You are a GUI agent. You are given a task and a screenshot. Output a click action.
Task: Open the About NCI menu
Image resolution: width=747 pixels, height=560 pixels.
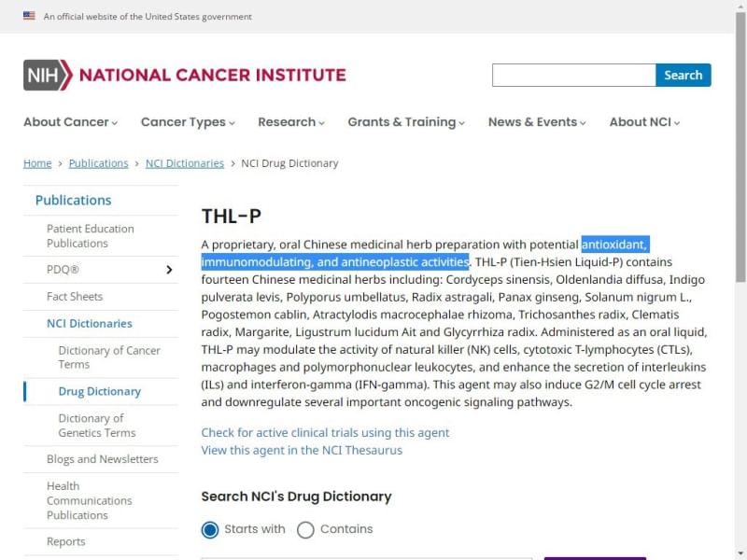[x=644, y=122]
